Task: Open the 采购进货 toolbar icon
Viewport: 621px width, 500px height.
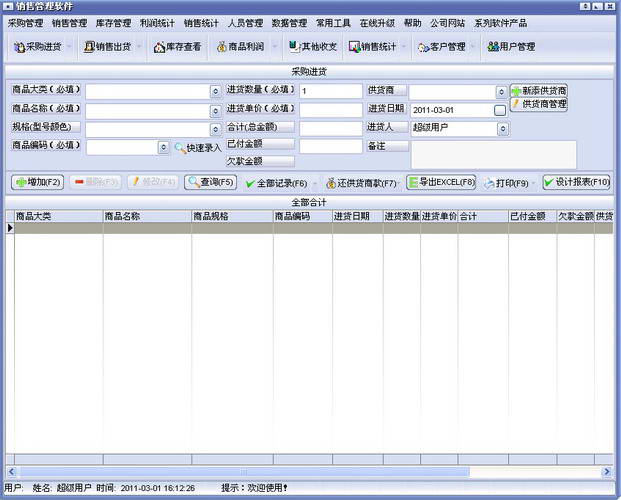Action: click(19, 47)
